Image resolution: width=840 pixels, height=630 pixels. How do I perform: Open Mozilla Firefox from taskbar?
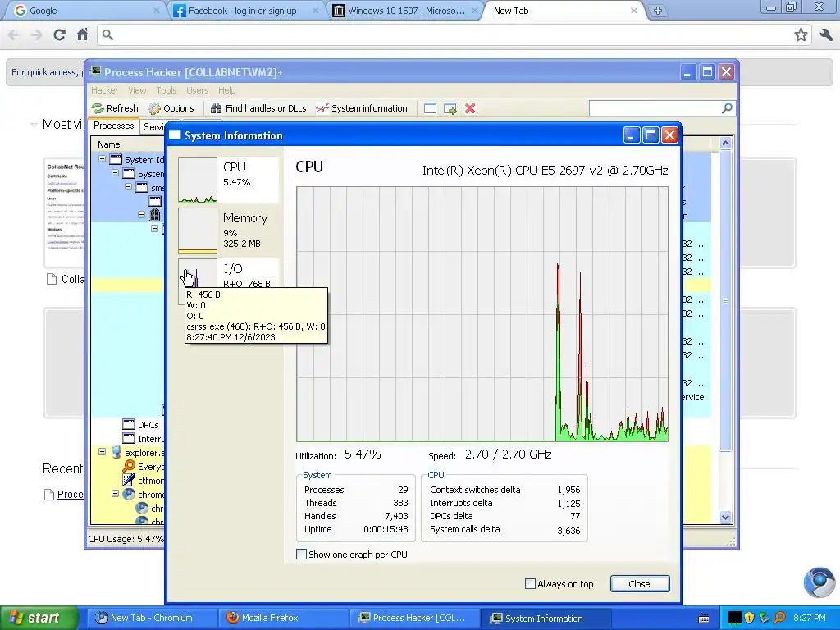point(282,618)
